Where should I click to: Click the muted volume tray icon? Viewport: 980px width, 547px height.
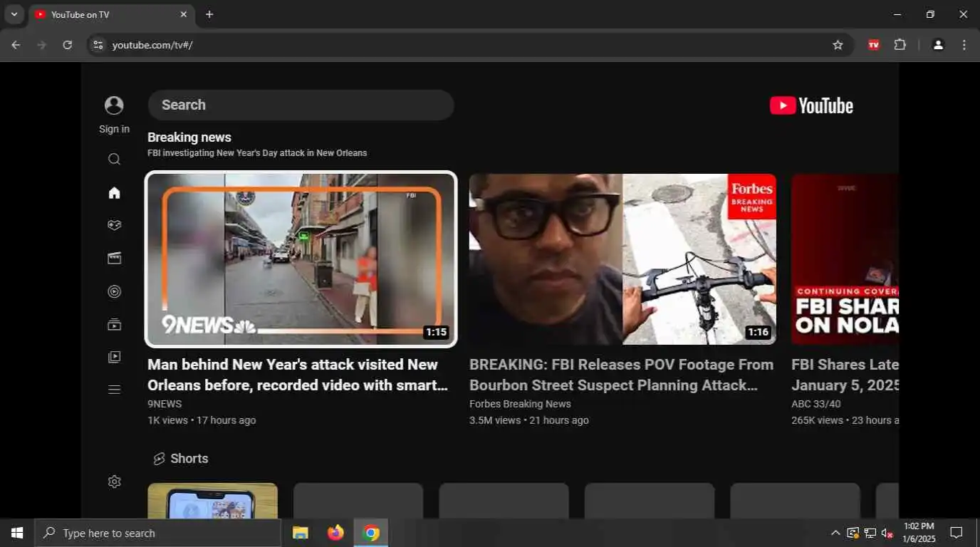click(887, 533)
